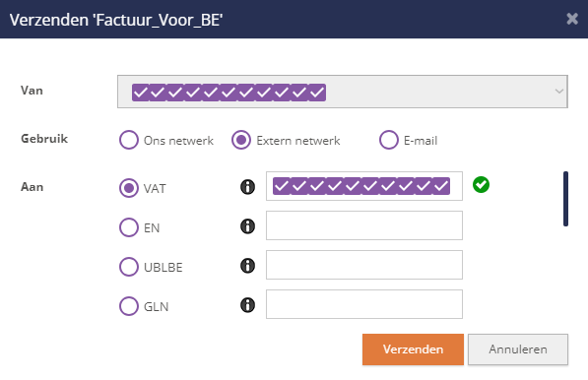588x380 pixels.
Task: Click the info icon next to GLN
Action: pyautogui.click(x=247, y=304)
